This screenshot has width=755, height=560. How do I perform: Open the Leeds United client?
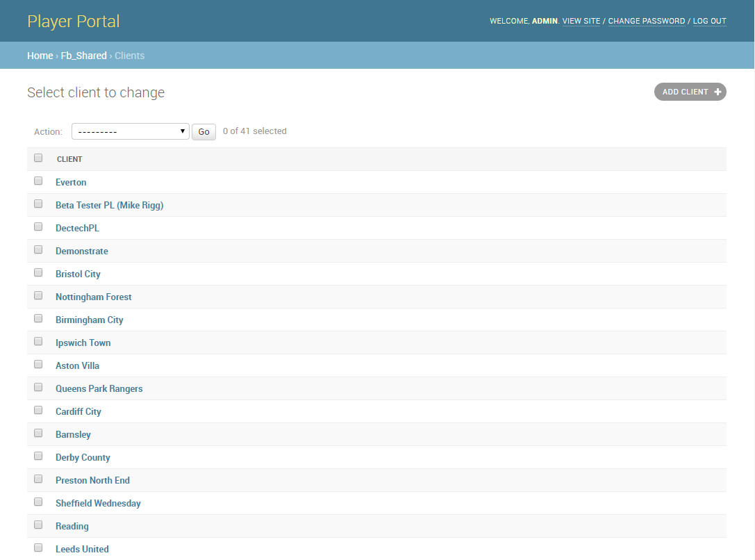(82, 550)
